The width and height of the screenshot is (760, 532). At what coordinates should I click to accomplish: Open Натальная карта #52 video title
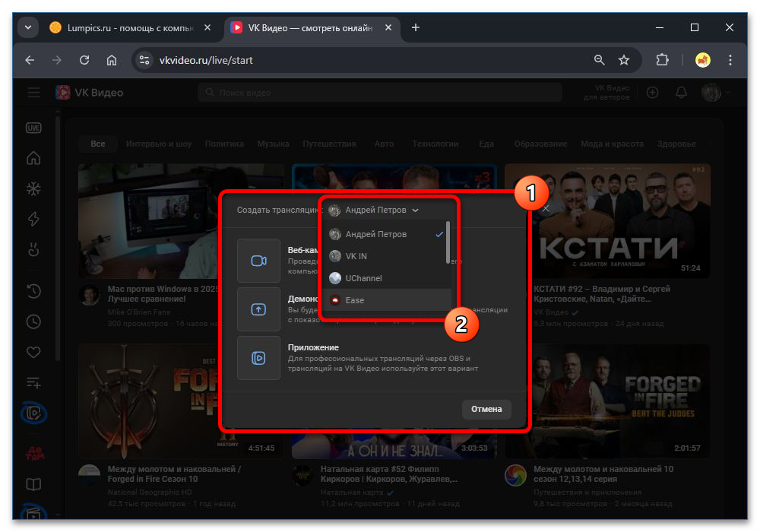388,473
